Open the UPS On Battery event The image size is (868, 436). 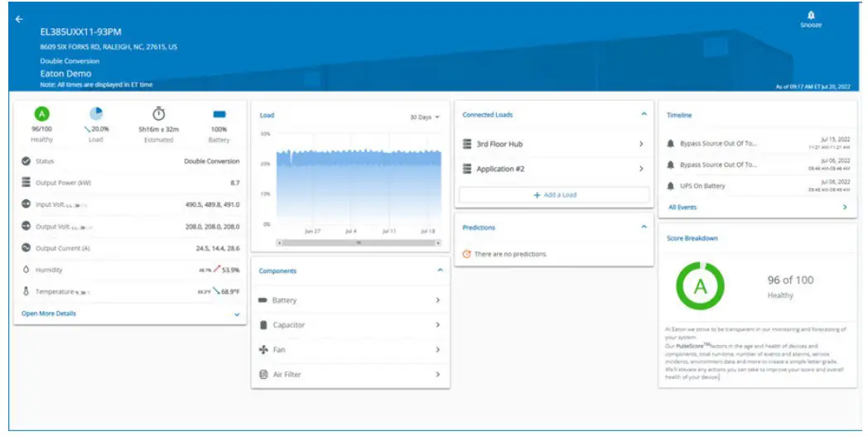758,186
